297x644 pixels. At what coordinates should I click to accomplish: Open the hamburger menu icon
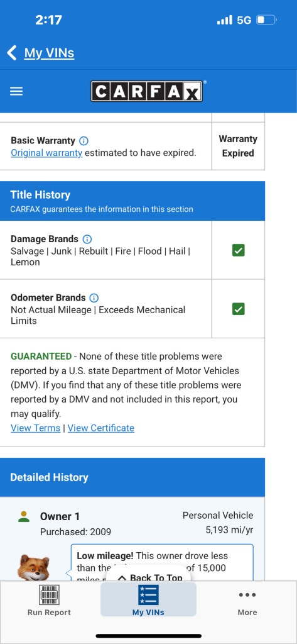[16, 91]
